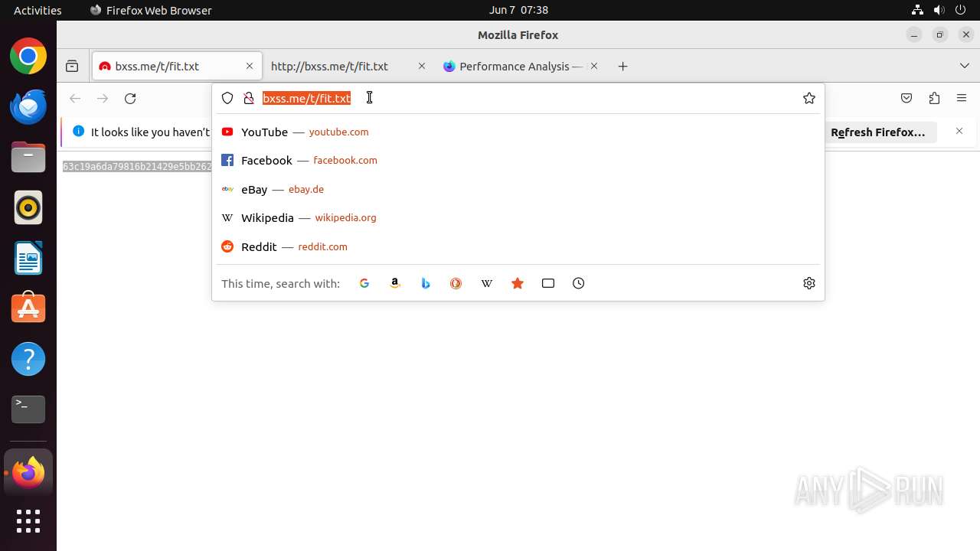Dismiss the notification bar with X
The width and height of the screenshot is (980, 551).
click(x=959, y=132)
